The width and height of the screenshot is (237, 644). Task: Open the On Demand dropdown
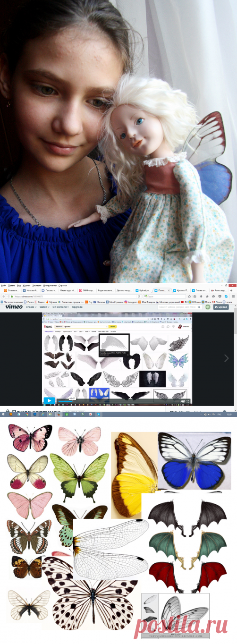pyautogui.click(x=60, y=307)
